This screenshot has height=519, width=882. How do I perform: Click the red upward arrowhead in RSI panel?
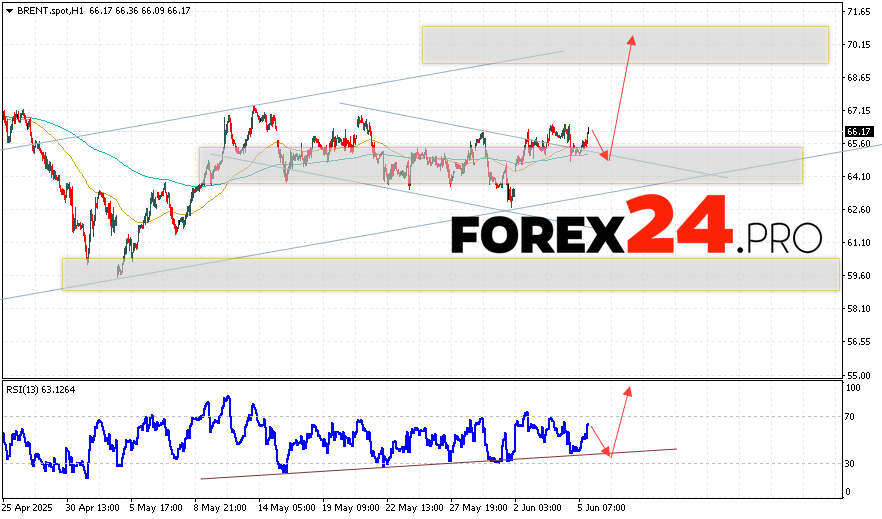(628, 391)
